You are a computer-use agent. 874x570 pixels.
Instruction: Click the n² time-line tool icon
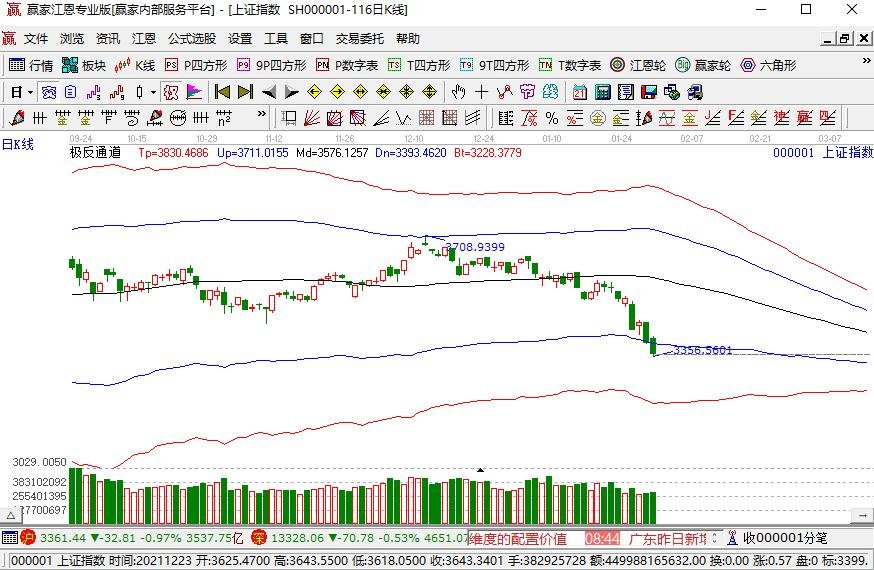coord(224,118)
